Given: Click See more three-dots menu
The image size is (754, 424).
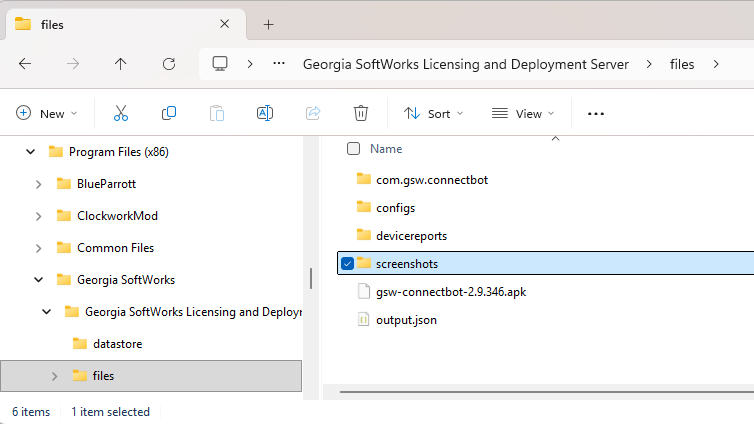Looking at the screenshot, I should (596, 114).
